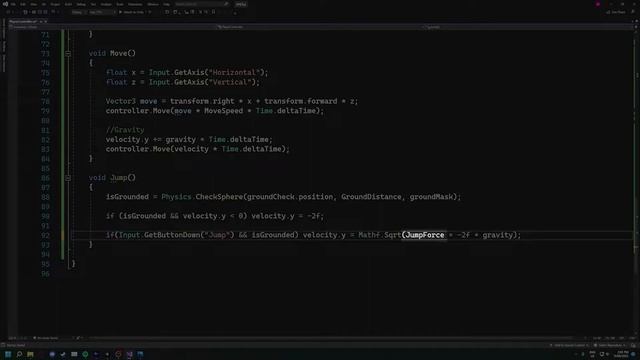Click the No issues found indicator
This screenshot has height=360, width=640.
click(x=46, y=338)
